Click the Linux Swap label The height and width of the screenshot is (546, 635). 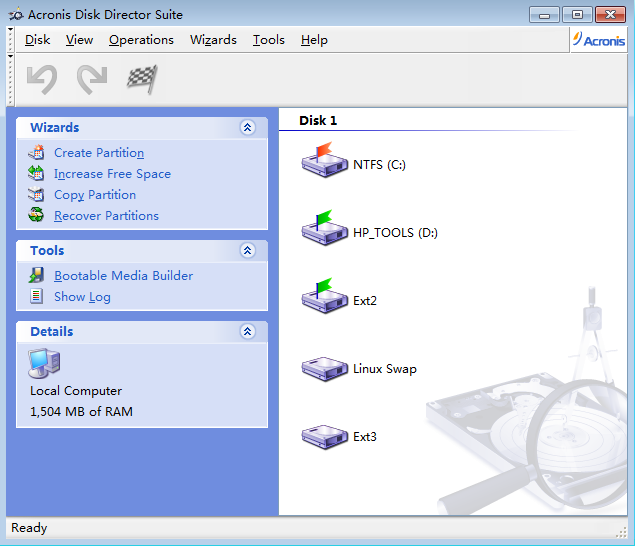click(x=385, y=369)
